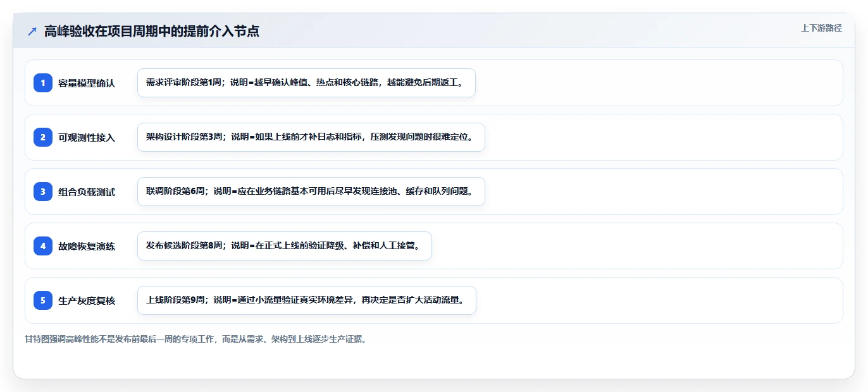
Task: Open the 架构设计阶段第3周 description box
Action: [x=311, y=137]
